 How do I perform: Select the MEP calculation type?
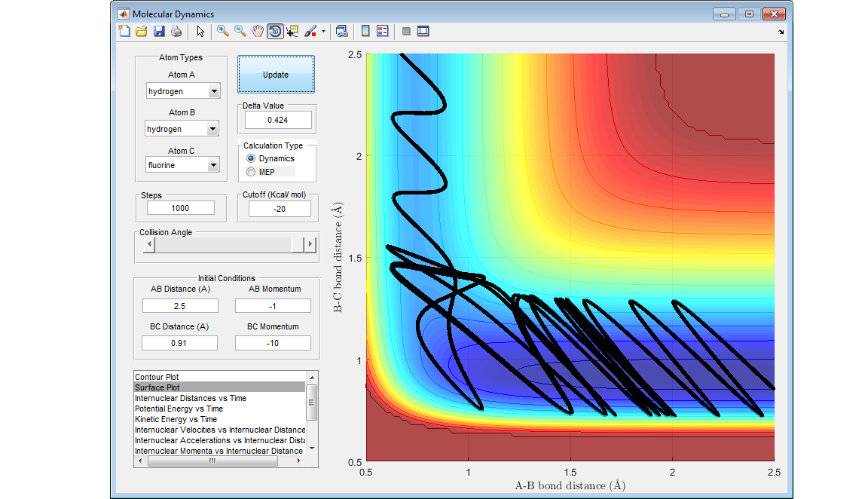pos(252,172)
